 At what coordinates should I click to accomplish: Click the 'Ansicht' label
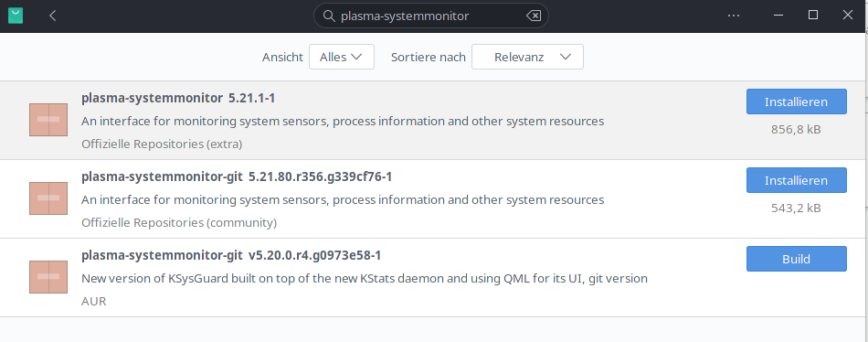(282, 57)
